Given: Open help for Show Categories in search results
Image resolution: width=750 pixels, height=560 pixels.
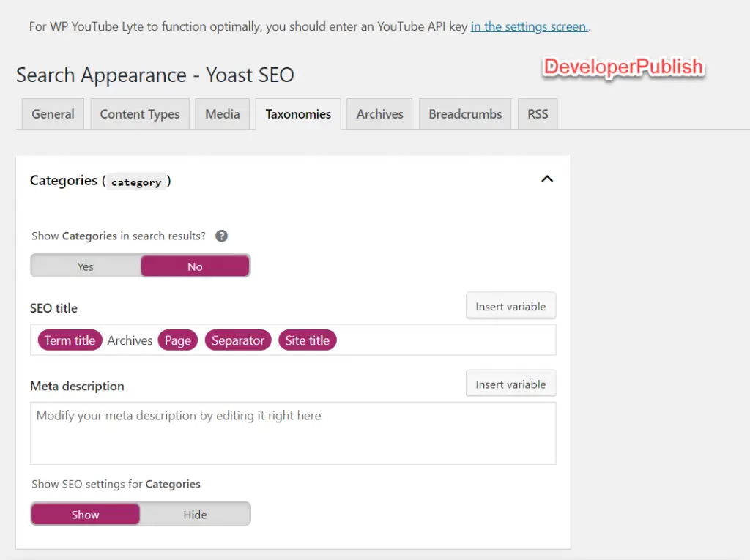Looking at the screenshot, I should pos(221,236).
